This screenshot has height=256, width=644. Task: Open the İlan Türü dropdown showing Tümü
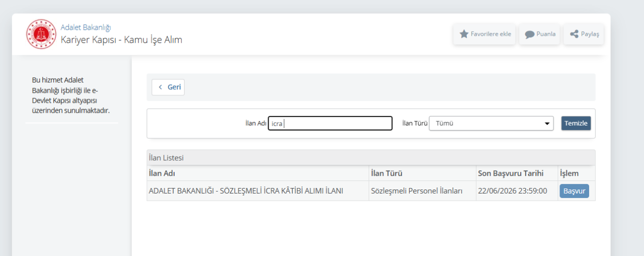[491, 123]
